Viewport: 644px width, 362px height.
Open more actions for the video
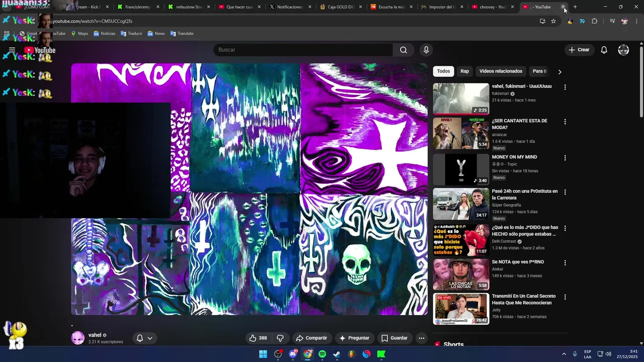[422, 338]
